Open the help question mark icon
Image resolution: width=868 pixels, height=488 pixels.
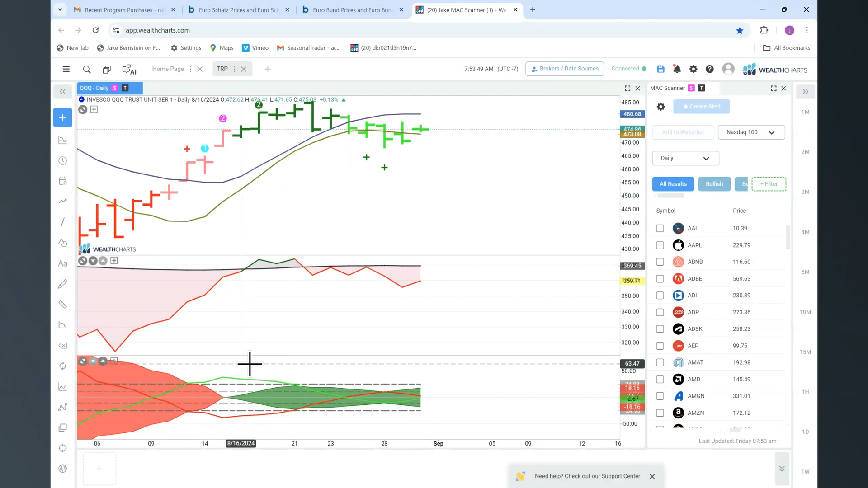[x=710, y=69]
